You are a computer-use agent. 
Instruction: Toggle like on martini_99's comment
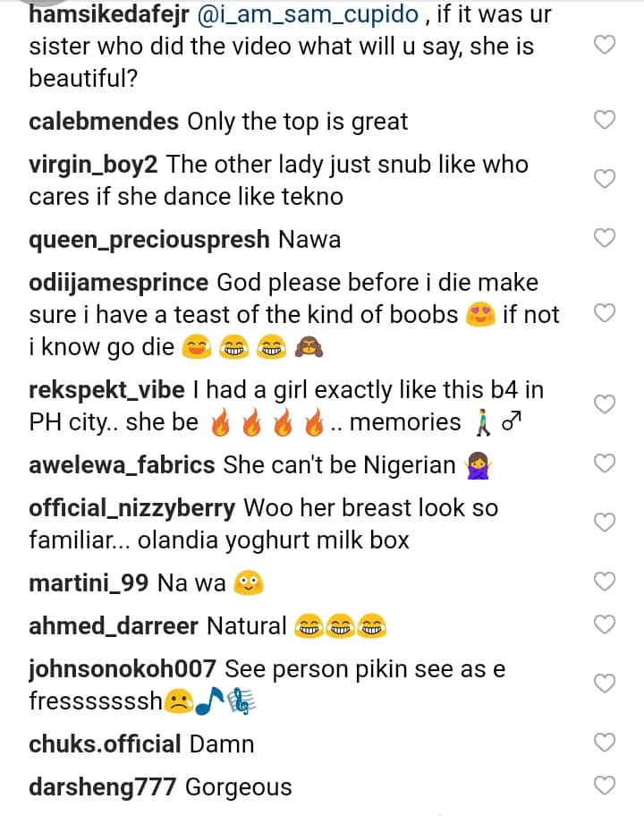[x=606, y=582]
